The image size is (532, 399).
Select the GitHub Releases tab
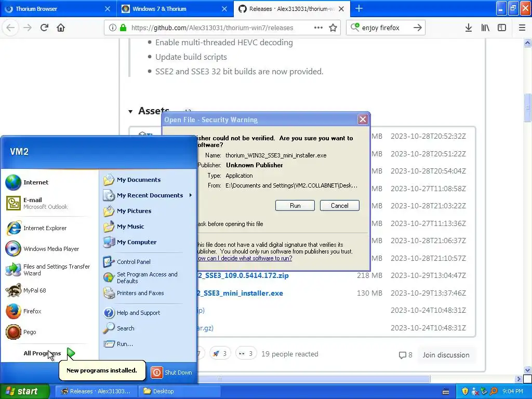(x=292, y=9)
